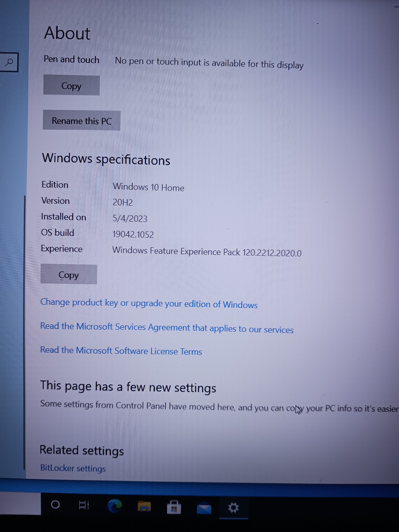The width and height of the screenshot is (399, 532).
Task: Click the Experience label
Action: pyautogui.click(x=62, y=249)
